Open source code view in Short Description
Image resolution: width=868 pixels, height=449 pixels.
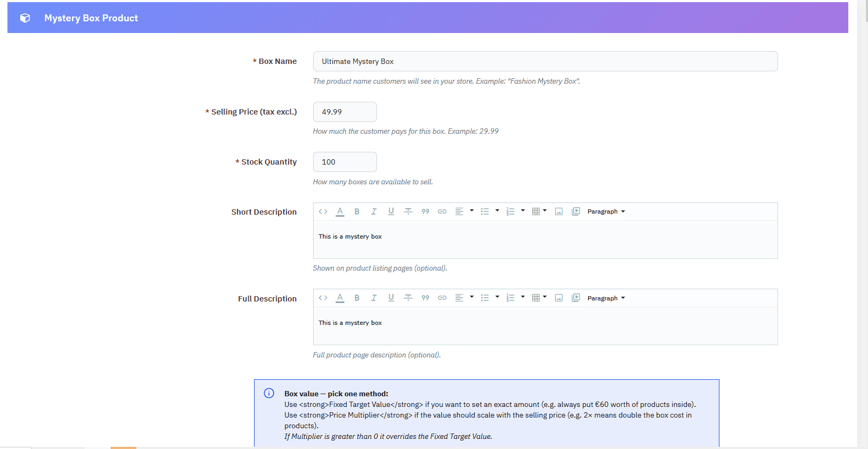(323, 211)
